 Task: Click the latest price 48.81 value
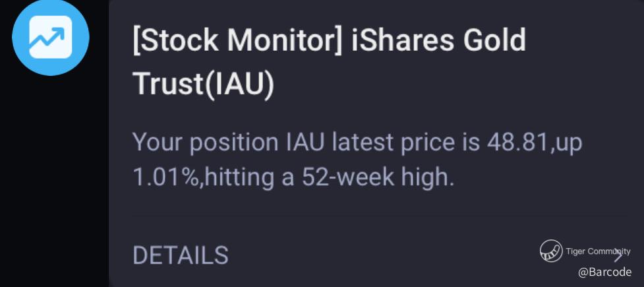[515, 143]
